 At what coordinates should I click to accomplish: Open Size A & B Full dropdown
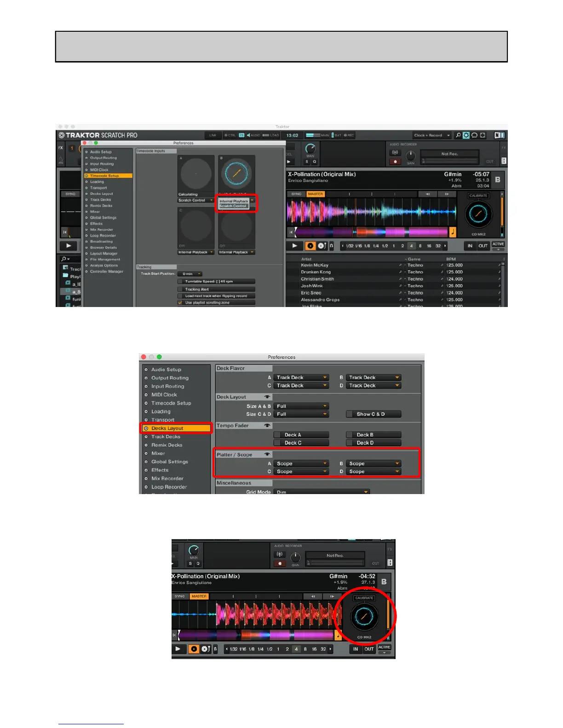(301, 406)
